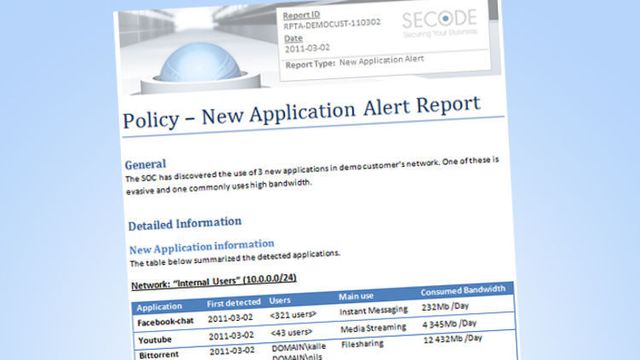Select the 'Facebook-chat' table cell
Screen dimensions: 640x360
click(165, 322)
